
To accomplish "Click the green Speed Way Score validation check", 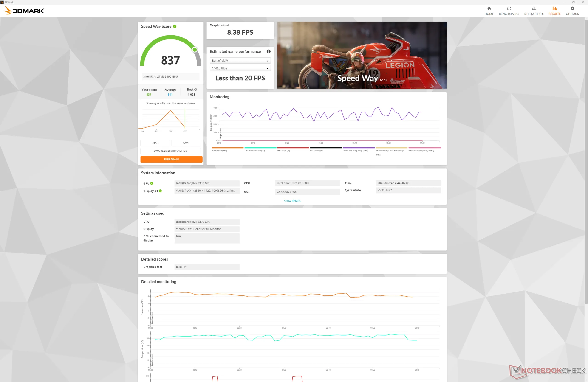I will click(x=175, y=26).
